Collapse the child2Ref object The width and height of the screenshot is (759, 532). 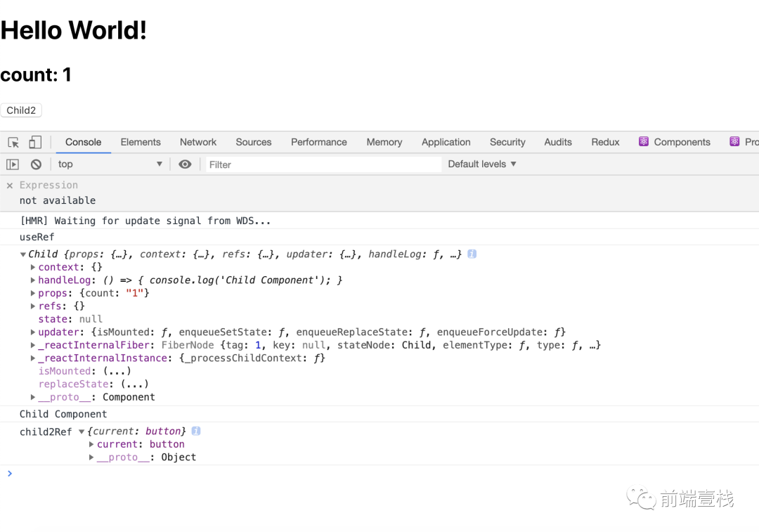click(x=82, y=432)
